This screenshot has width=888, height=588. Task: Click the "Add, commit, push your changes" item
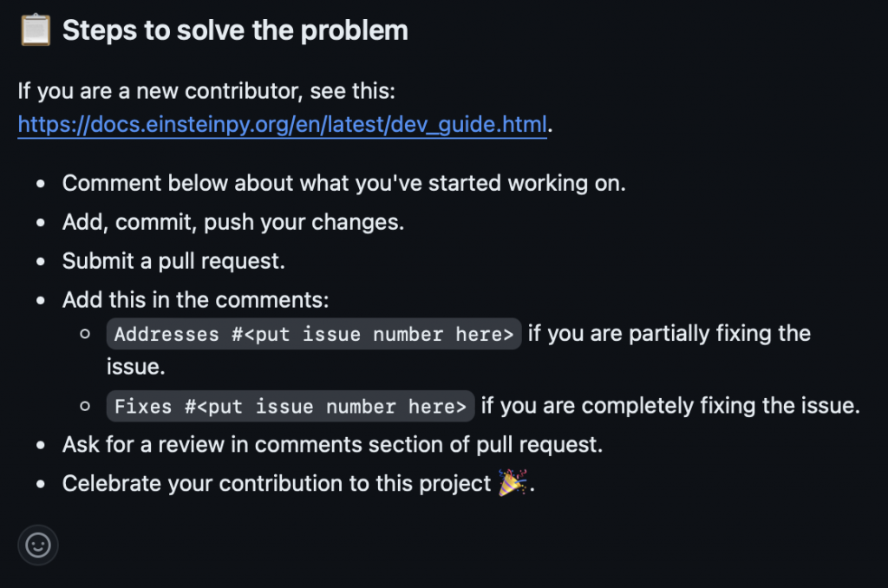coord(233,222)
